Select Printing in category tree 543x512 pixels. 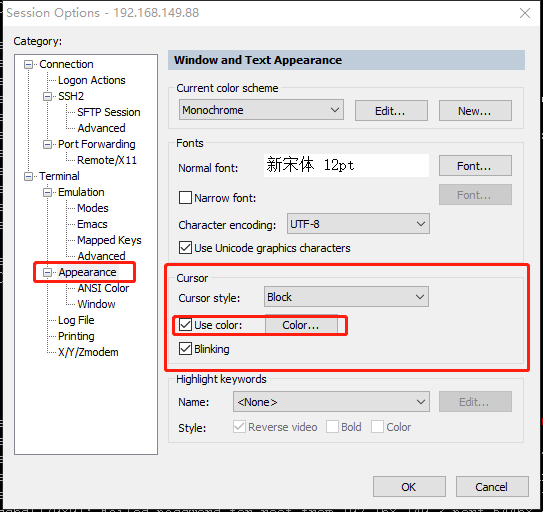(x=76, y=336)
